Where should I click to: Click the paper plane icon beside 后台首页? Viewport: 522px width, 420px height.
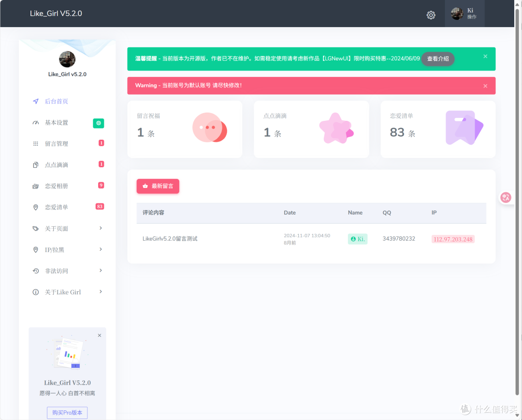pyautogui.click(x=36, y=101)
